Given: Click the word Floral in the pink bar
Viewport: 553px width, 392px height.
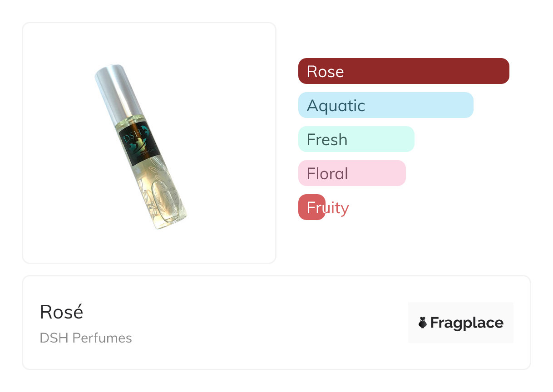Looking at the screenshot, I should coord(327,174).
